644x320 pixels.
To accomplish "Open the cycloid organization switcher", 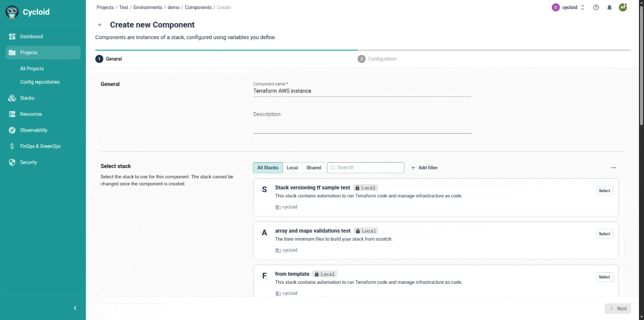I will [x=569, y=8].
